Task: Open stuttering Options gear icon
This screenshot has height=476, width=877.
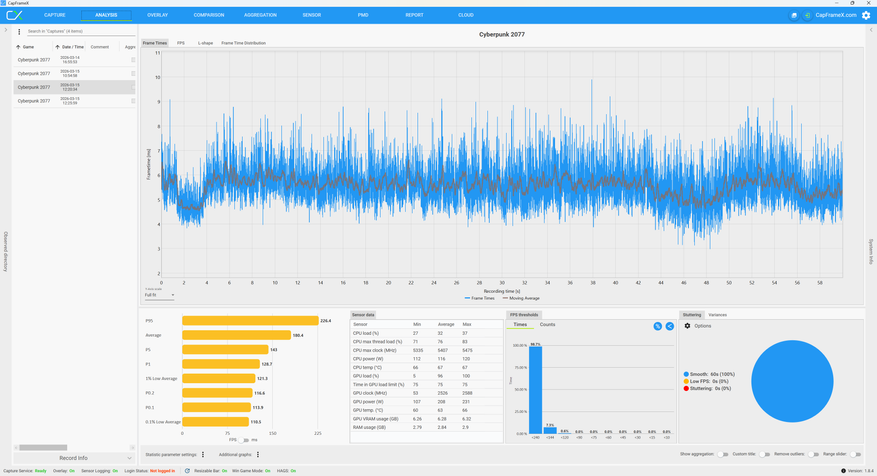Action: coord(687,326)
